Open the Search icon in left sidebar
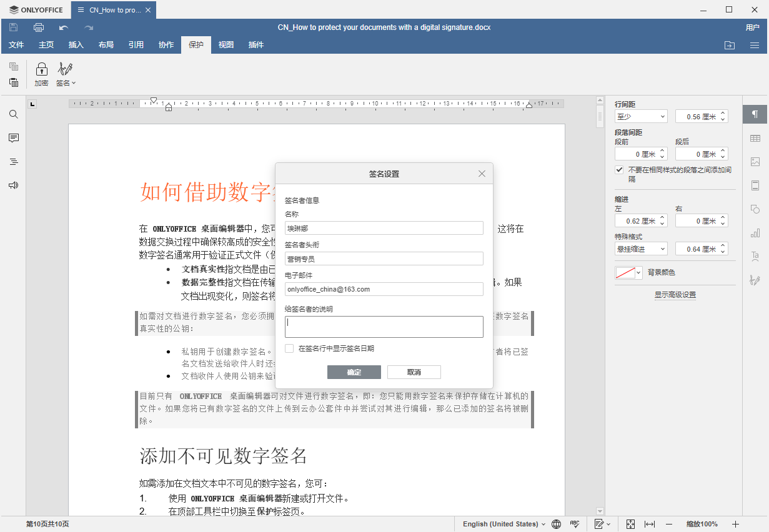This screenshot has width=769, height=532. click(14, 114)
